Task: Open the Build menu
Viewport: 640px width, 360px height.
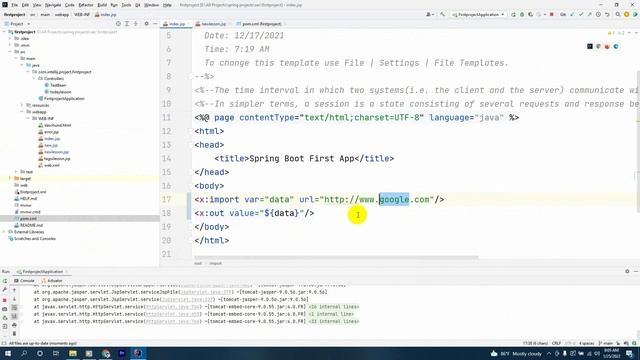Action: [x=102, y=5]
